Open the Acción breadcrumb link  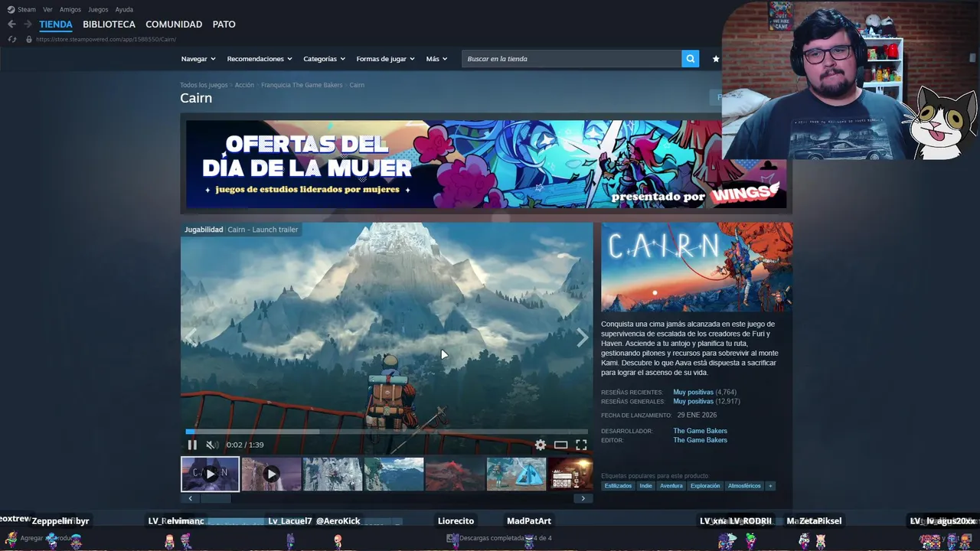point(244,85)
